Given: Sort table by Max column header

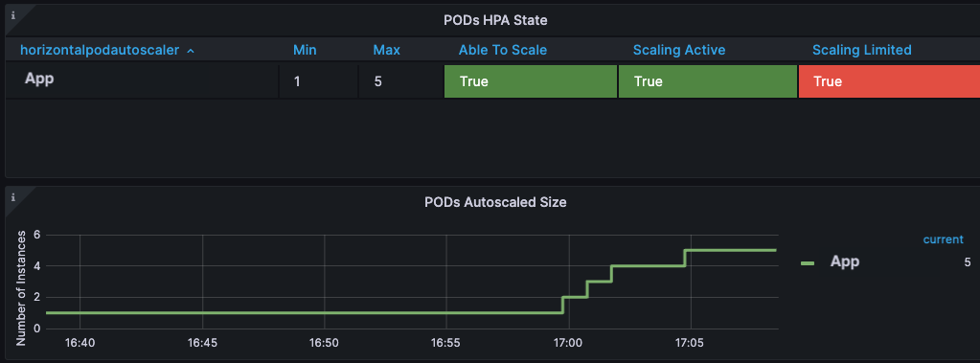Looking at the screenshot, I should (386, 50).
